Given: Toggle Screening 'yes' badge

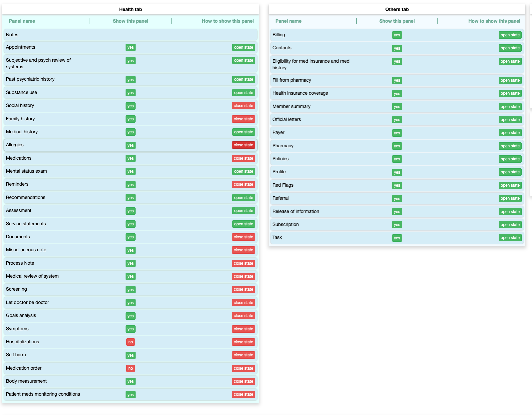Looking at the screenshot, I should click(x=131, y=290).
